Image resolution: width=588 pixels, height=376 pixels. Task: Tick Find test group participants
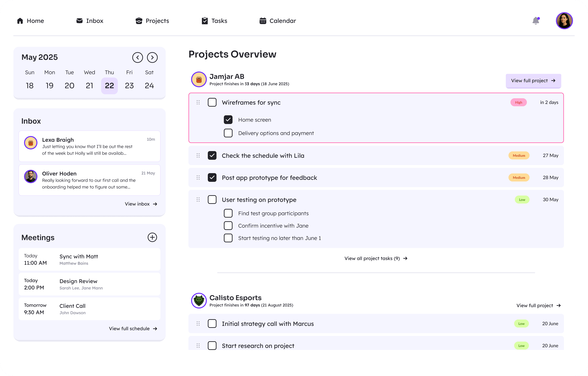228,213
